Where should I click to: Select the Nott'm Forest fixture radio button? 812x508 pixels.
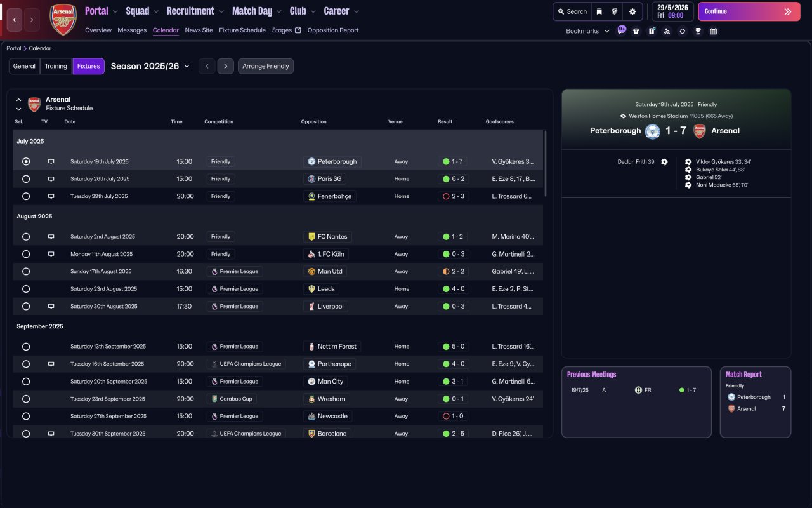pos(26,347)
